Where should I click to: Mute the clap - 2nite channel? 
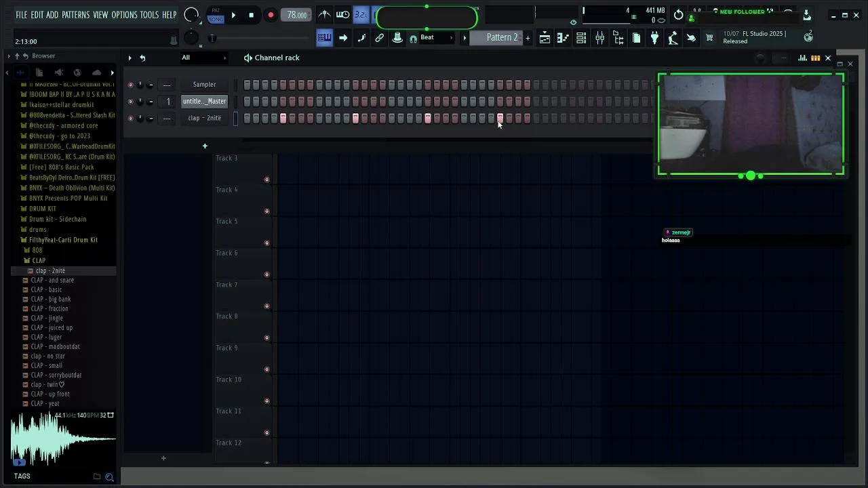click(x=131, y=119)
